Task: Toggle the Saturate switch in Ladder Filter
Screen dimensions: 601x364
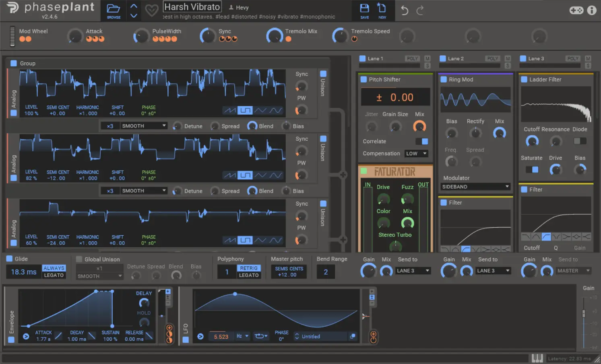Action: pos(532,169)
